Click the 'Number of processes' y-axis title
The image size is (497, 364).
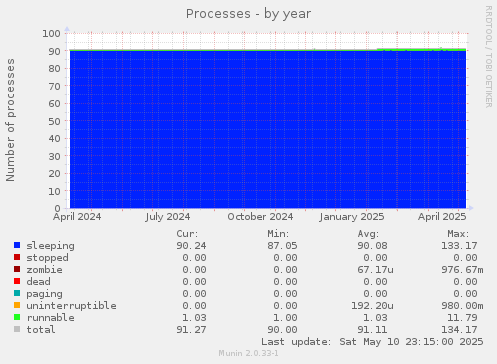[x=10, y=120]
